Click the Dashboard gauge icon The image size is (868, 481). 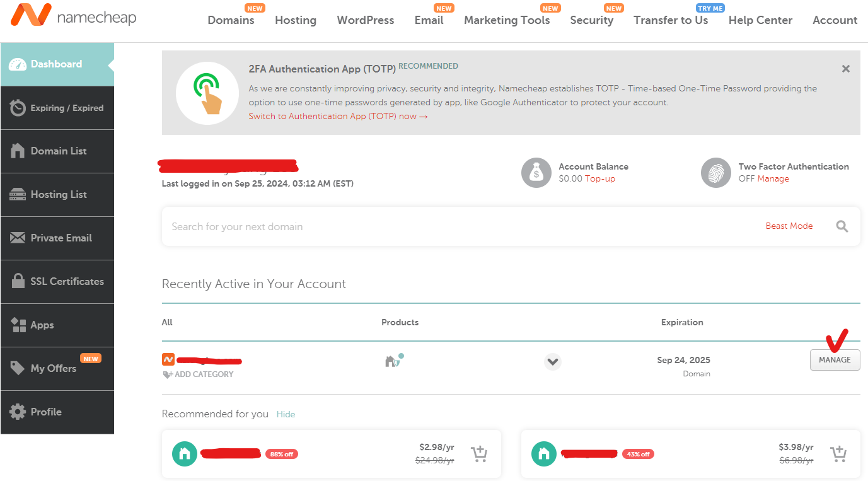tap(18, 64)
